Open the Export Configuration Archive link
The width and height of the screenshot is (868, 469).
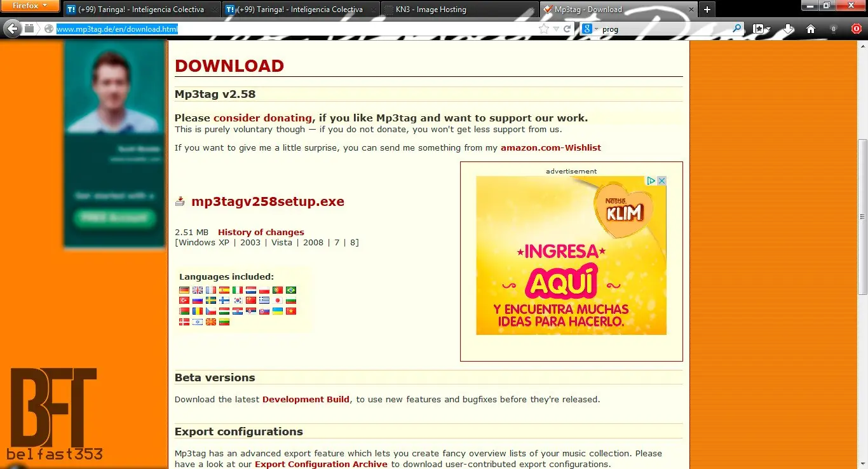point(321,464)
